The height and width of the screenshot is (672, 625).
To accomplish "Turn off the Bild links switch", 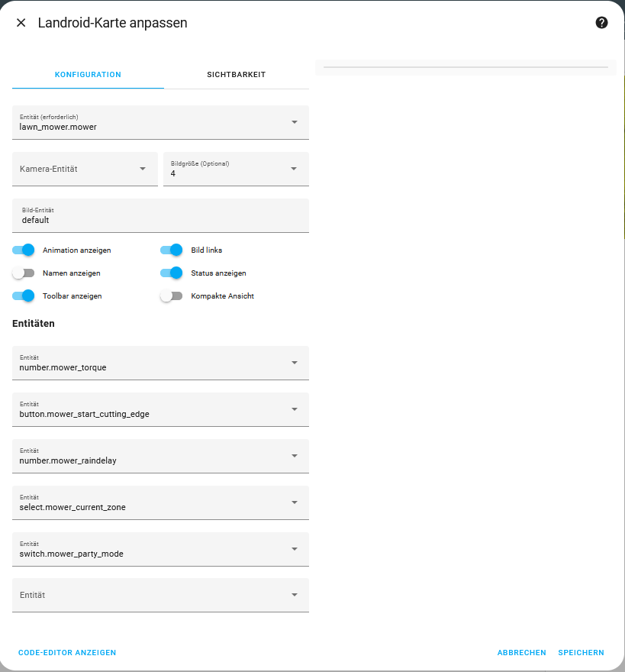I will [172, 250].
